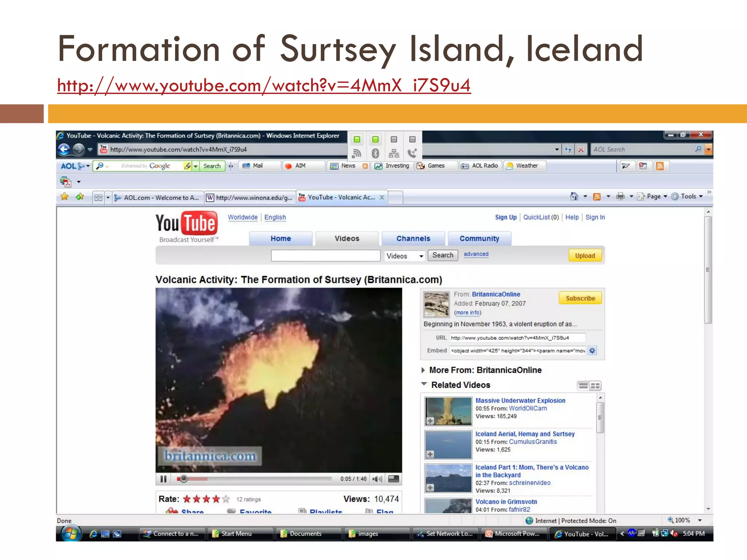Click the YouTube logo
The image size is (747, 560).
(187, 226)
